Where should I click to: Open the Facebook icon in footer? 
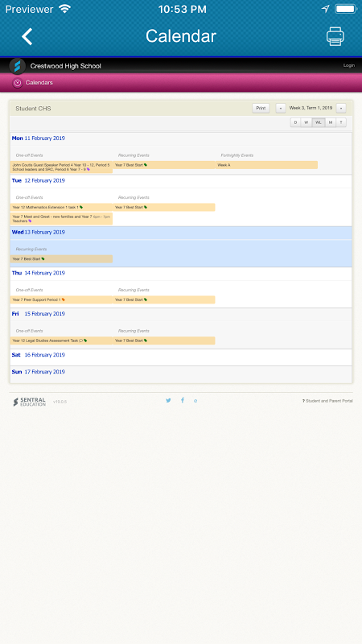[183, 400]
